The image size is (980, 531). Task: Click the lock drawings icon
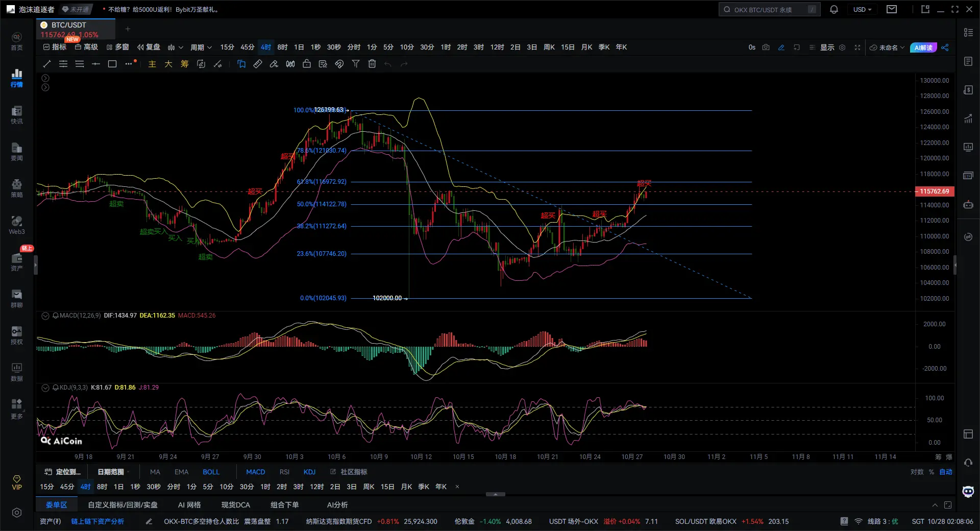[307, 64]
